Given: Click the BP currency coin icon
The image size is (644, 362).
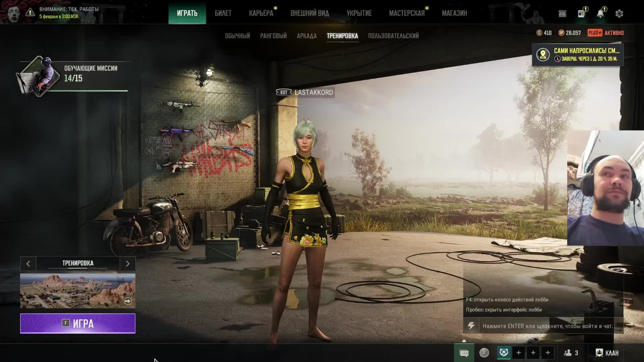Looking at the screenshot, I should pyautogui.click(x=561, y=33).
